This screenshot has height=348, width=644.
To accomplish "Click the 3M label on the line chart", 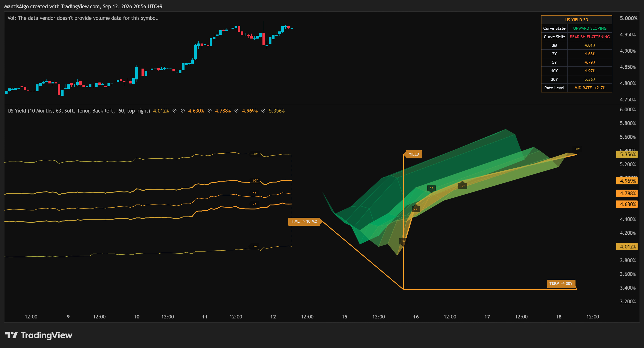I will [x=254, y=246].
